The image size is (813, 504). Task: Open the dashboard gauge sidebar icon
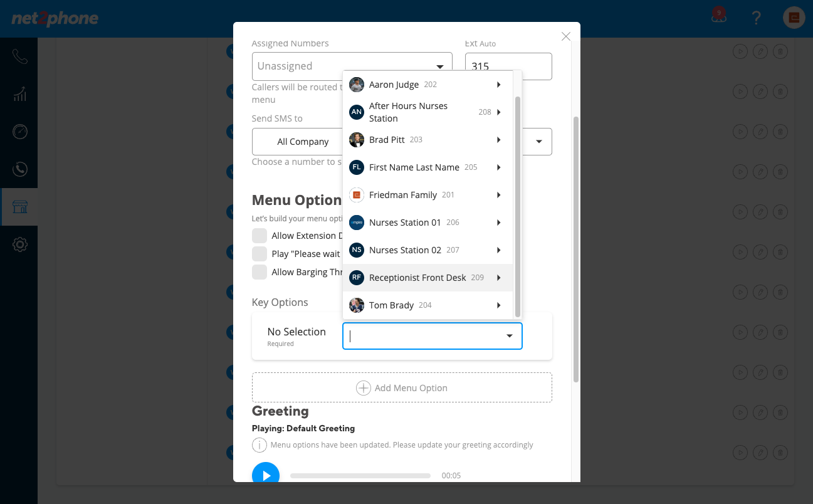point(19,132)
